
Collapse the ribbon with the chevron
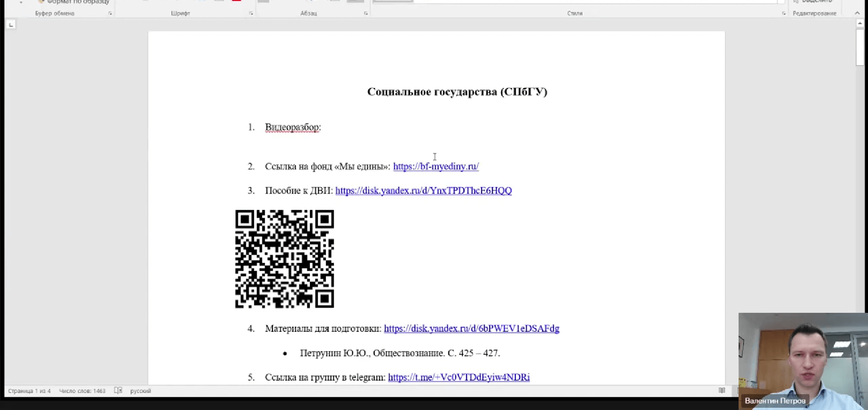click(857, 13)
